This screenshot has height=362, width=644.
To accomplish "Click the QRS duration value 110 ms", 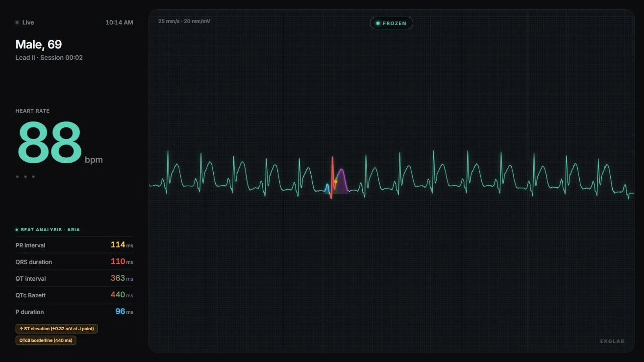I will (x=122, y=262).
